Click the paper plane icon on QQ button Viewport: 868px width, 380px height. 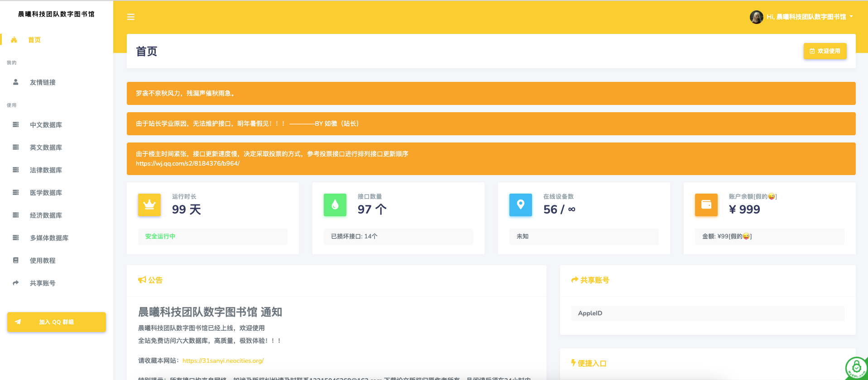point(18,322)
